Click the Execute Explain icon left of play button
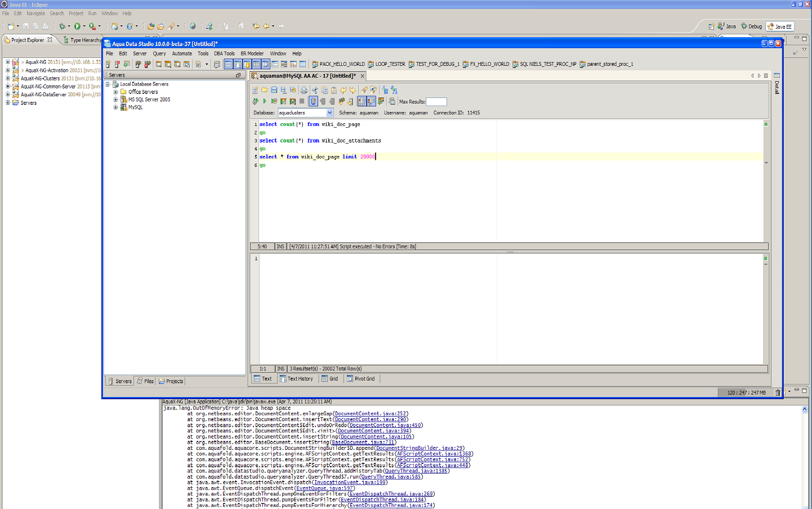Screen dimensions: 812x509 (255, 101)
